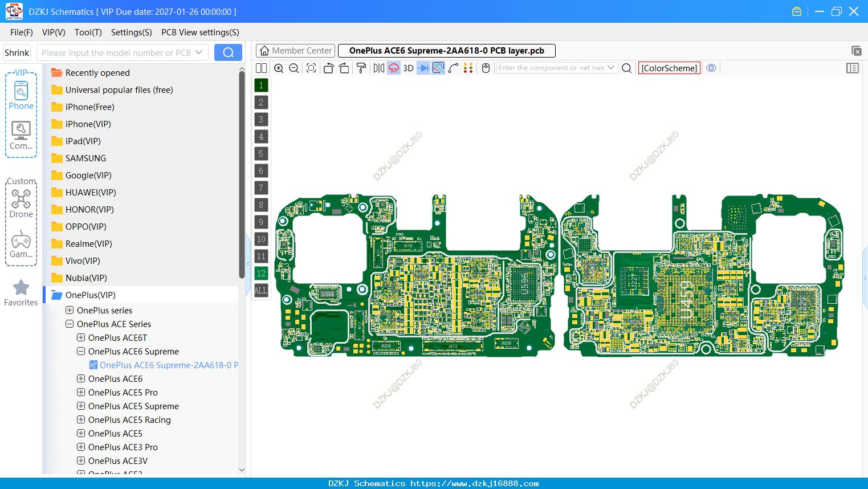The image size is (868, 489).
Task: Select PCB layer 5 button
Action: tap(261, 154)
